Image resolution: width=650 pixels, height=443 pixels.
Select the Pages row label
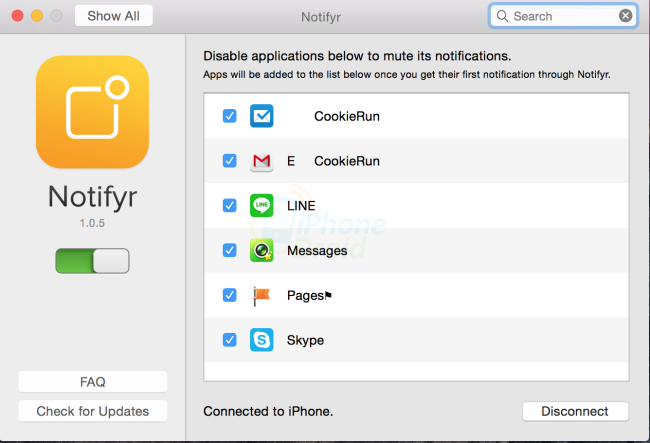(309, 295)
